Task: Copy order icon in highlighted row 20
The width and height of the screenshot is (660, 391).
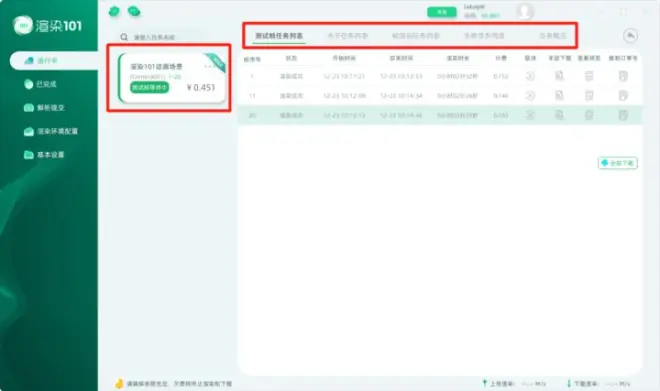Action: point(623,115)
